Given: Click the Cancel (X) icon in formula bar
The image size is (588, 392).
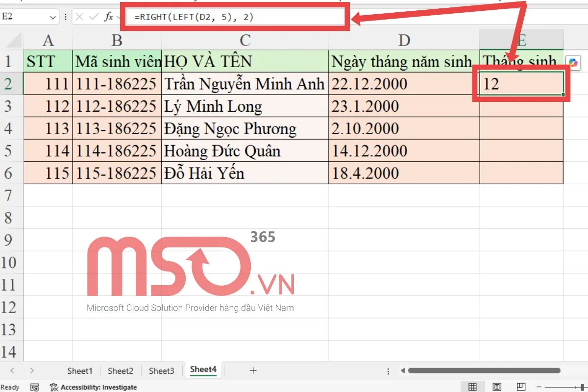Looking at the screenshot, I should point(79,16).
